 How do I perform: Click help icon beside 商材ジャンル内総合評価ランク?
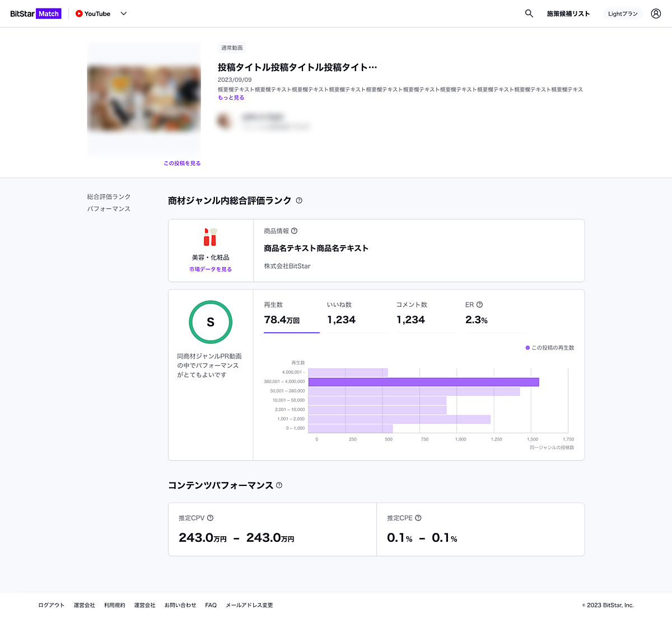click(299, 200)
